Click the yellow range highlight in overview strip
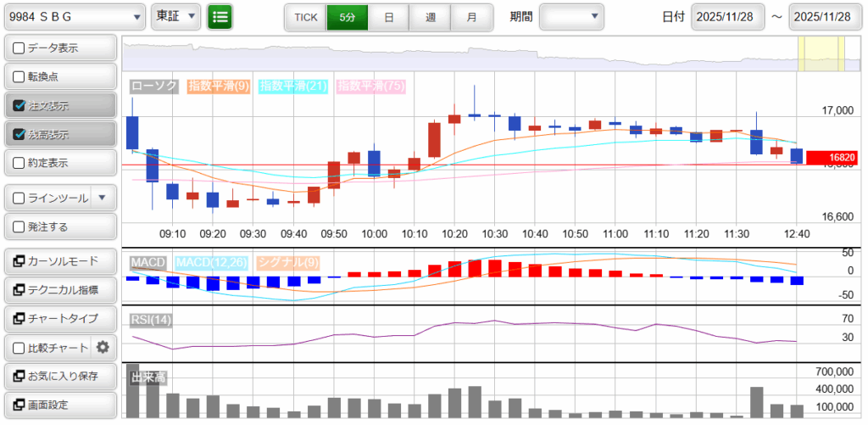 tap(821, 53)
